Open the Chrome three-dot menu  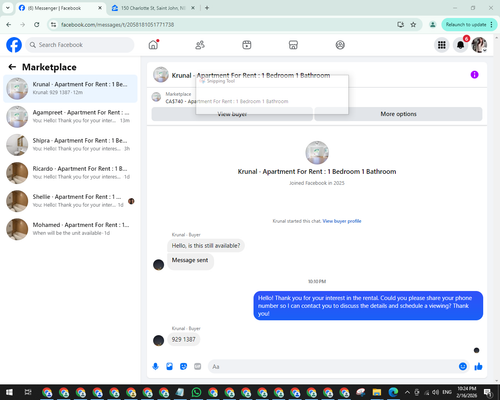click(x=491, y=25)
